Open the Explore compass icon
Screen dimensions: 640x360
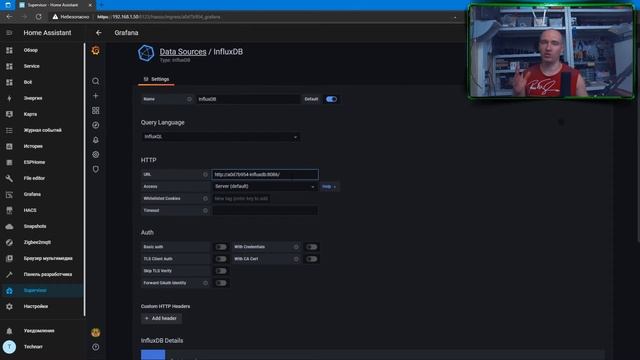click(96, 125)
